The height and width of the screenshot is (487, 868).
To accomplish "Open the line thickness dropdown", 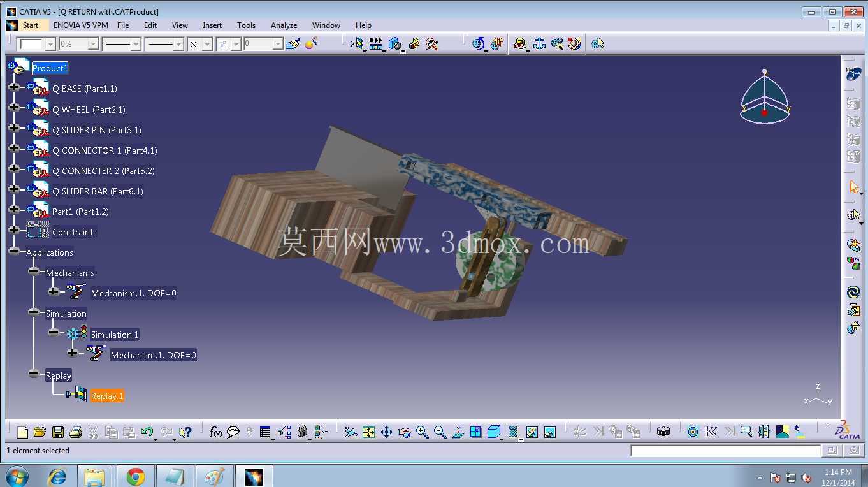I will (136, 44).
